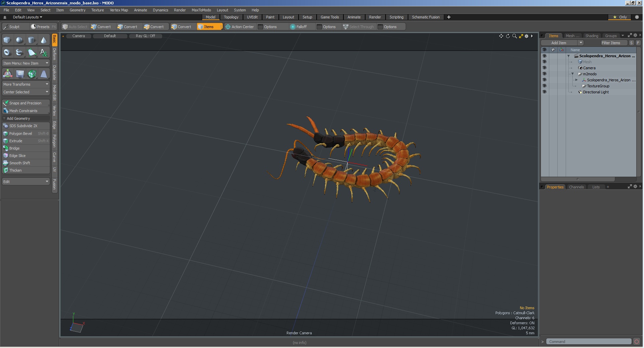Select the Sphere primitive tool
This screenshot has height=348, width=644.
[x=19, y=40]
